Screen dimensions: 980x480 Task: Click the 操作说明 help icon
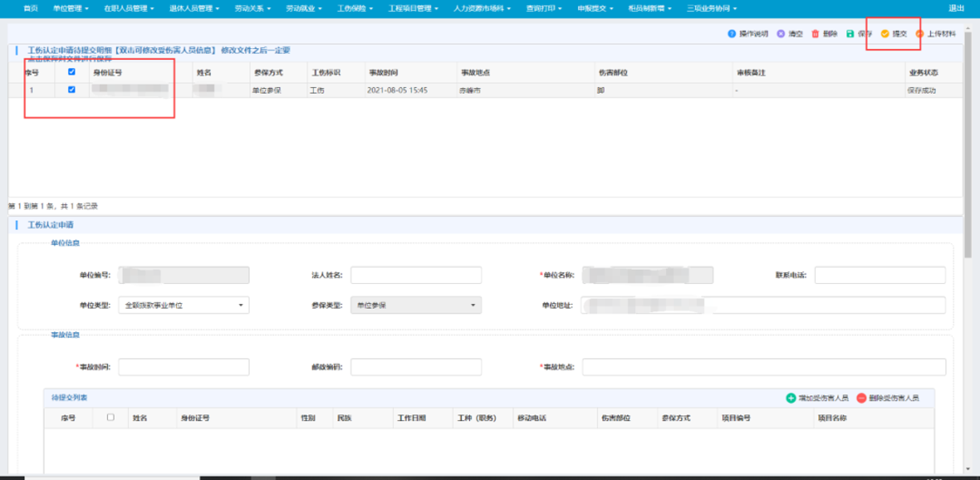click(x=731, y=34)
